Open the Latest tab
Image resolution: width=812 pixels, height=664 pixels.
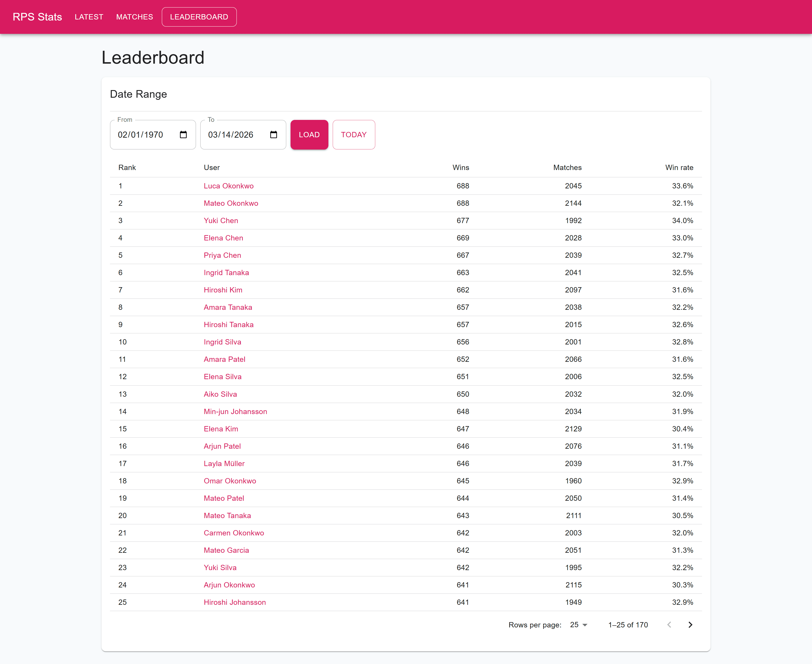point(89,17)
